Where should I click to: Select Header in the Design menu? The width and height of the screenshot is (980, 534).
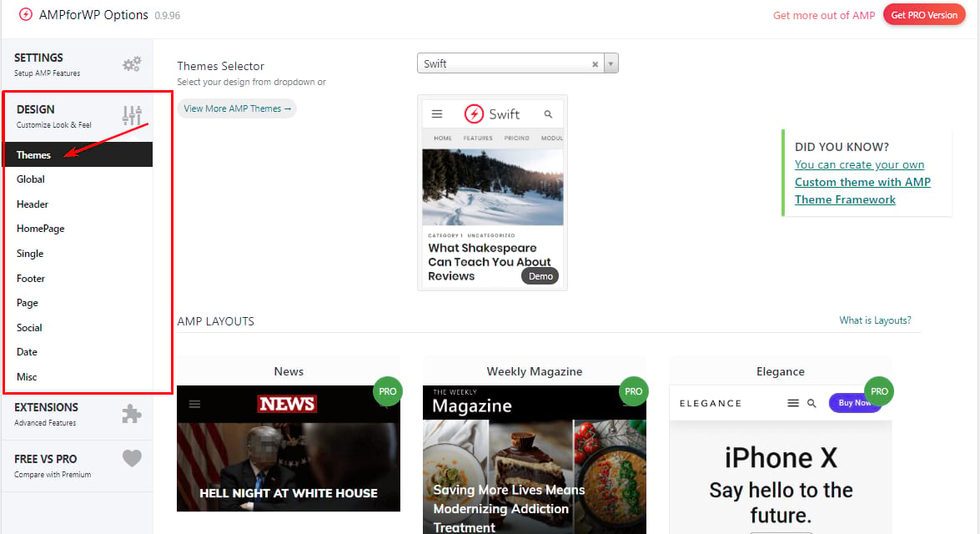[78, 204]
